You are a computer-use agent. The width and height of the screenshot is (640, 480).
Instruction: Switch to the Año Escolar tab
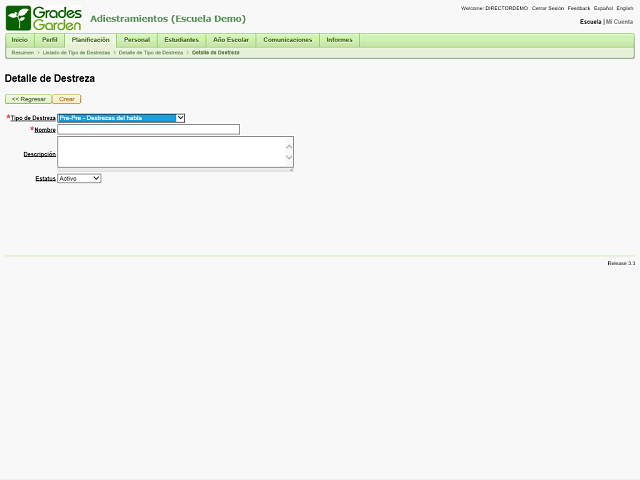pyautogui.click(x=231, y=40)
